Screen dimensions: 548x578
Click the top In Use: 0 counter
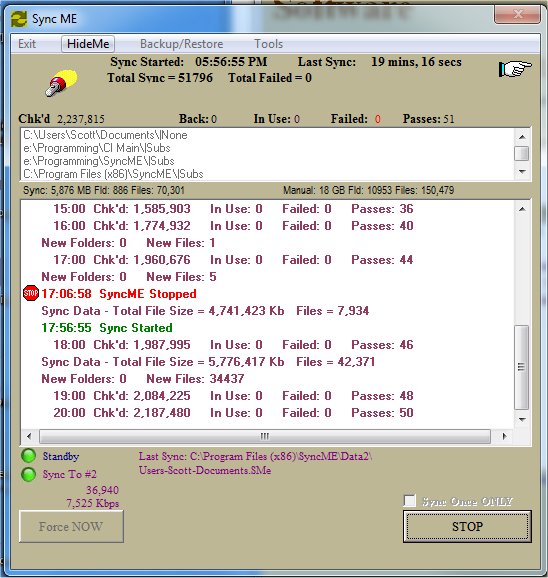(277, 119)
